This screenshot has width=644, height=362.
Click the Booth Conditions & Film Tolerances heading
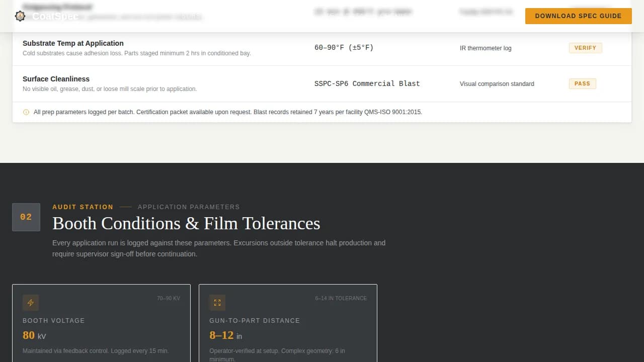tap(186, 223)
